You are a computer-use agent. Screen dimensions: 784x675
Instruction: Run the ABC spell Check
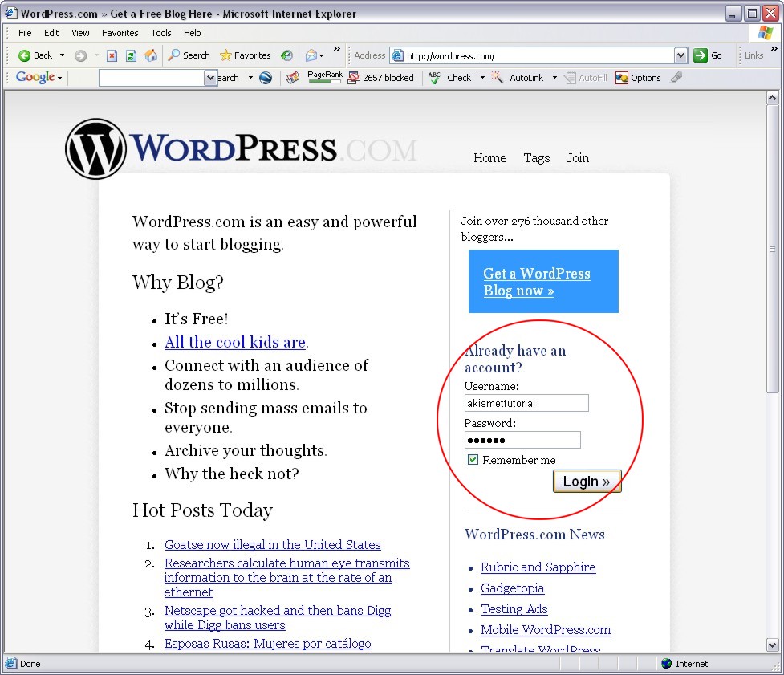coord(450,78)
